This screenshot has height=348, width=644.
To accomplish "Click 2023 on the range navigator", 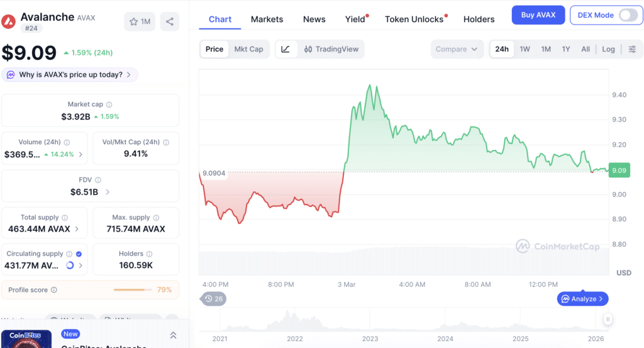I will 370,339.
